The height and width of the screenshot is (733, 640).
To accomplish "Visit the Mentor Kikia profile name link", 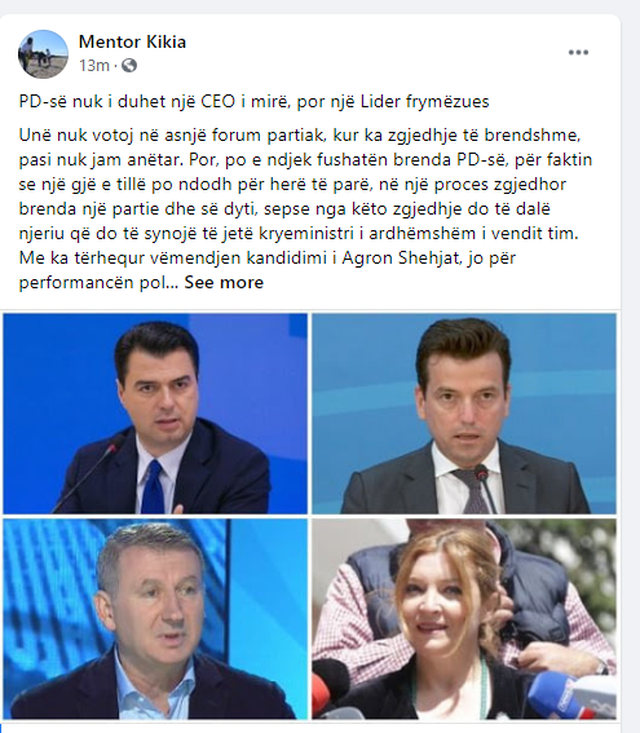I will [x=132, y=42].
